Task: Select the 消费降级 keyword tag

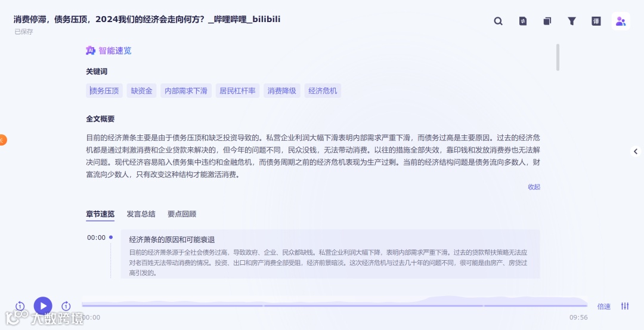Action: (281, 91)
